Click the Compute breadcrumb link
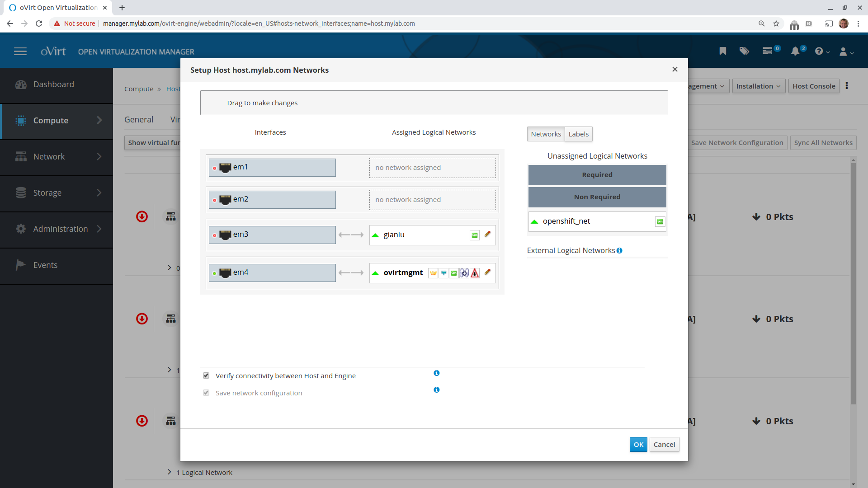The image size is (868, 488). pos(139,89)
